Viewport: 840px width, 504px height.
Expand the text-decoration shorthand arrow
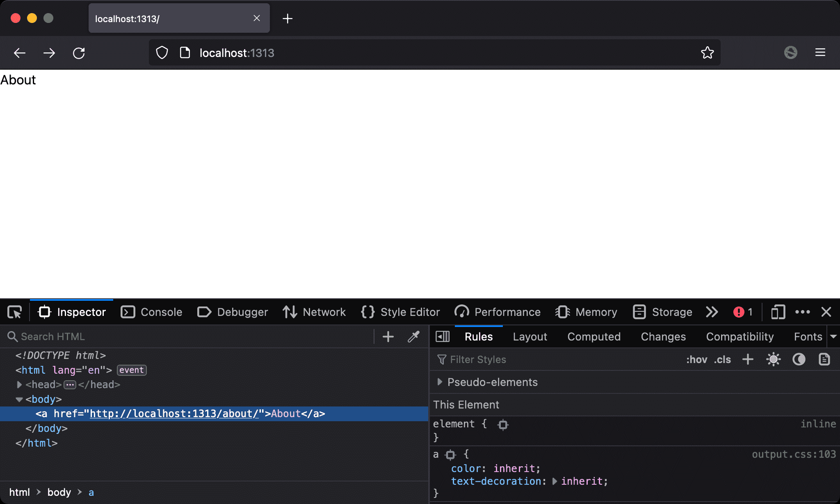[555, 481]
